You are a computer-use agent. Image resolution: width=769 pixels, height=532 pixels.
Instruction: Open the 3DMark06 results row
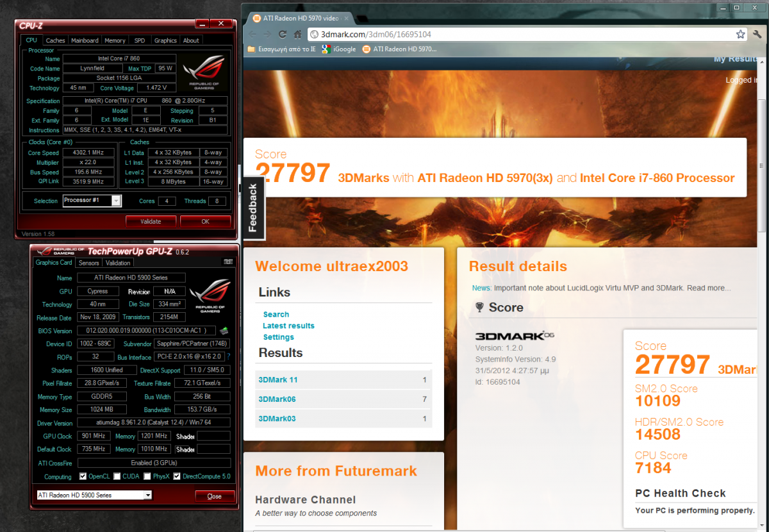343,399
